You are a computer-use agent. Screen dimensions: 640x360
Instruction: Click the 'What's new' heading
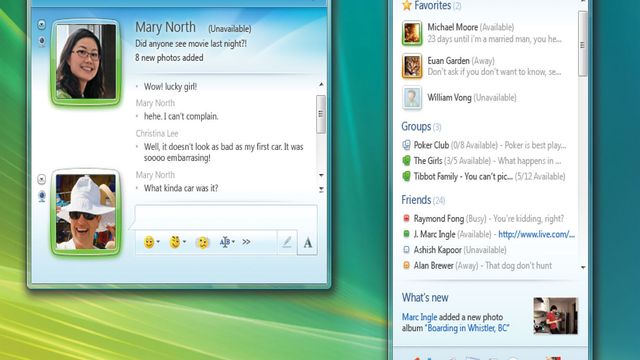pyautogui.click(x=425, y=298)
